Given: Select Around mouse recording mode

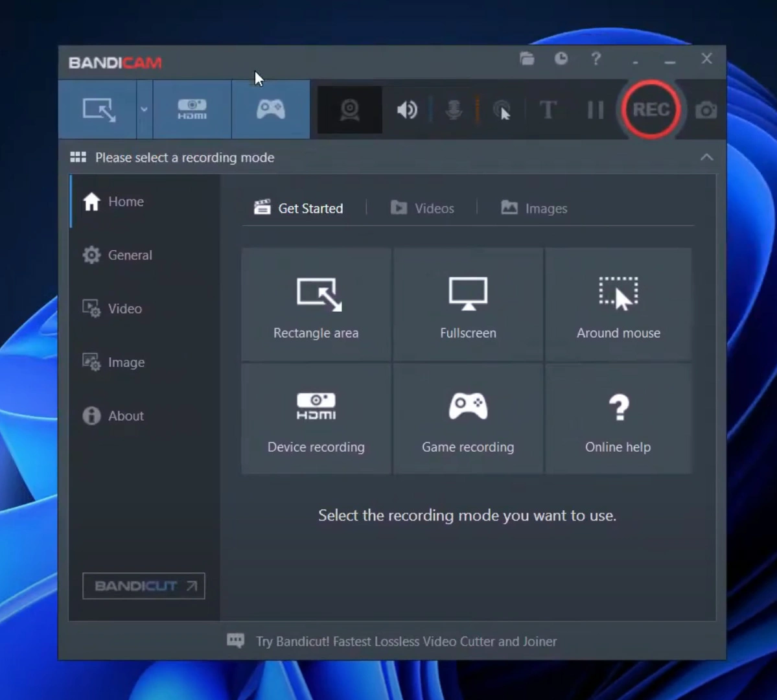Looking at the screenshot, I should tap(618, 305).
